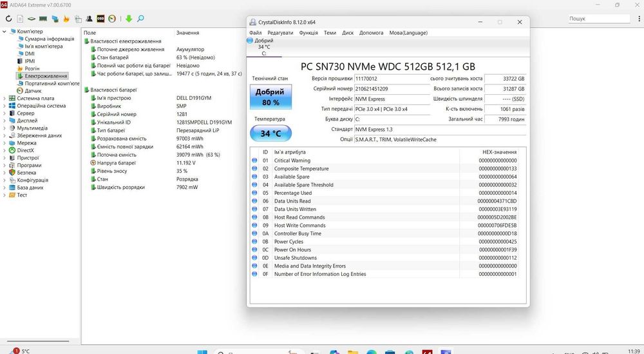
Task: Open the AIDA64 three-dot options menu
Action: point(639,19)
